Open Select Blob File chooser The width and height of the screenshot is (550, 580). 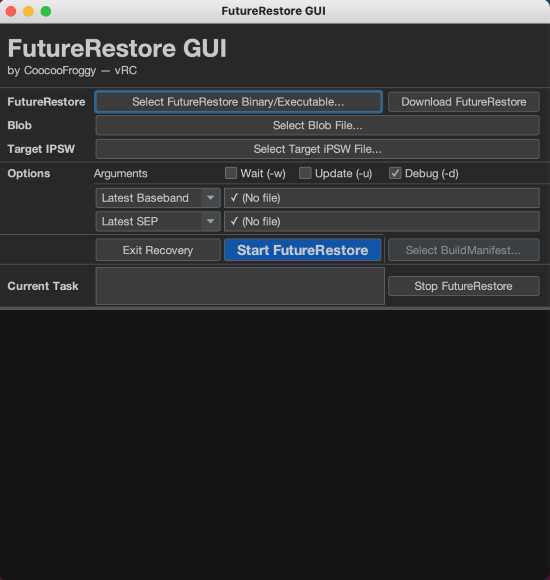(317, 125)
